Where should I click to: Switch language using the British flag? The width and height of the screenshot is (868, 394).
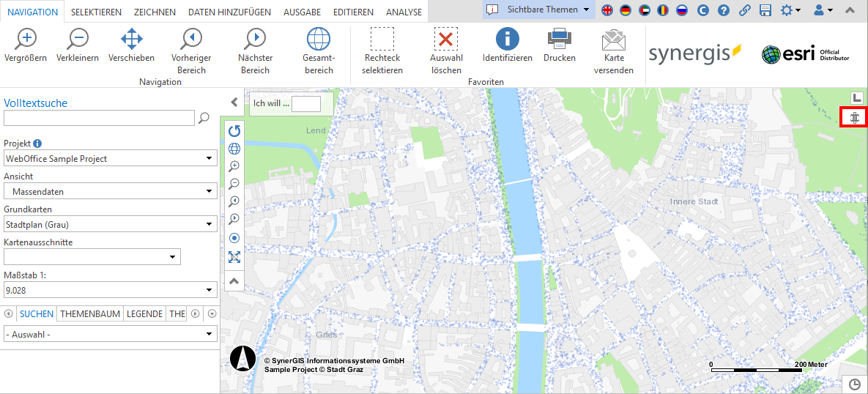pos(607,10)
